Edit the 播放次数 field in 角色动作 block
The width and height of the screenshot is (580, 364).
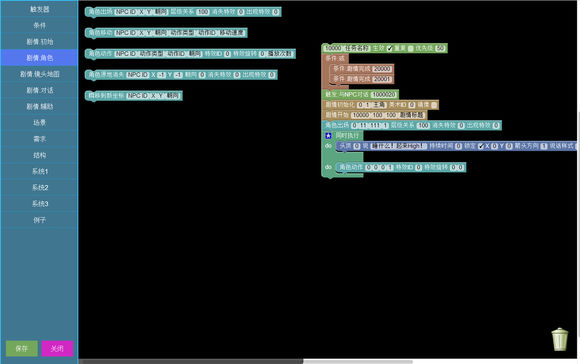[x=280, y=54]
